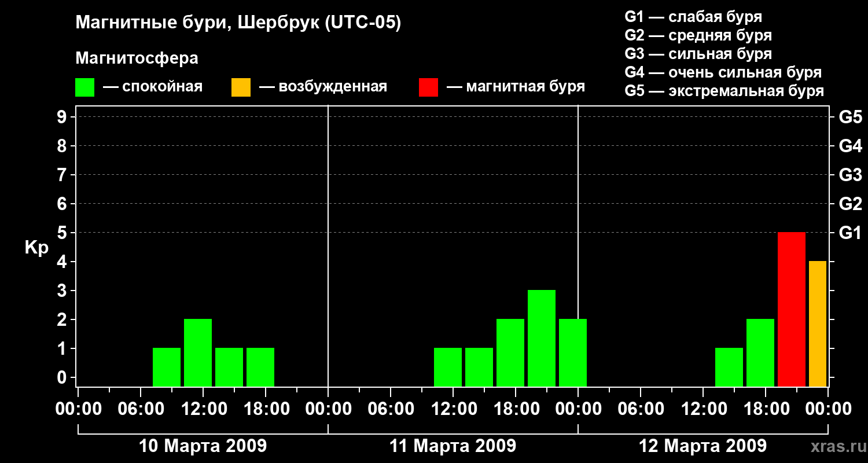Select the red Kp 5 bar
Viewport: 868px width, 463px height.
point(792,309)
